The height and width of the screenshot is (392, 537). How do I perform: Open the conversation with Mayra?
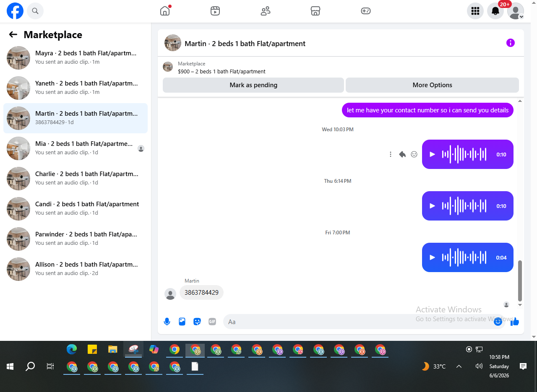(76, 58)
